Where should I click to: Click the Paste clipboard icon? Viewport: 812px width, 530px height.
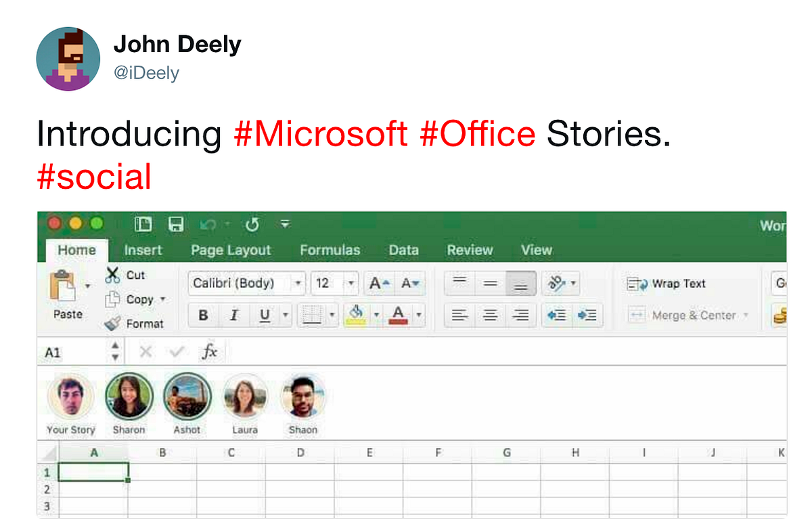(x=63, y=286)
